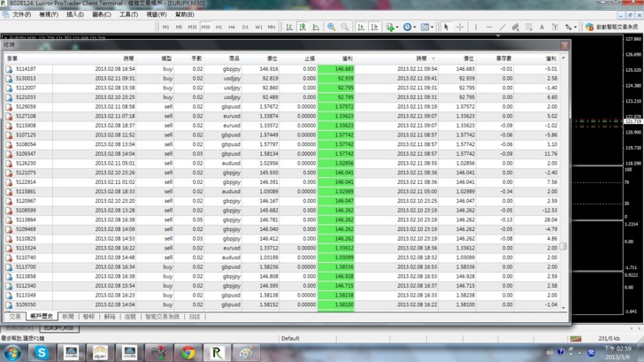The image size is (644, 362).
Task: Switch chart to H1 timeframe
Action: click(x=218, y=27)
